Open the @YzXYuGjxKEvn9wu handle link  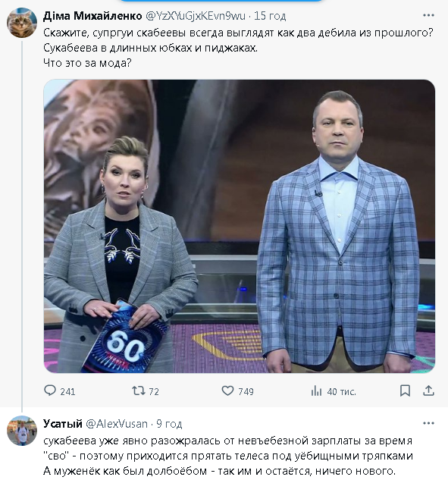[x=196, y=16]
